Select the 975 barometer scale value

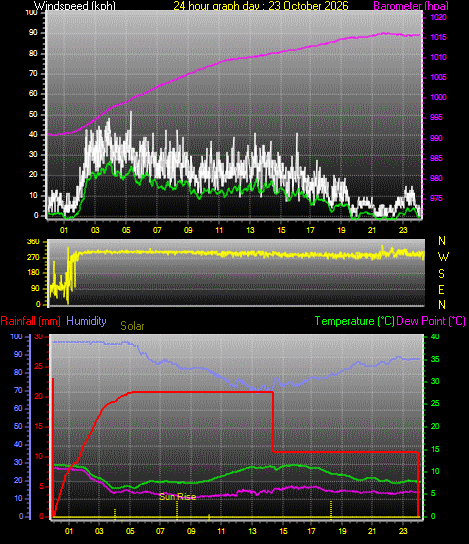[x=437, y=198]
